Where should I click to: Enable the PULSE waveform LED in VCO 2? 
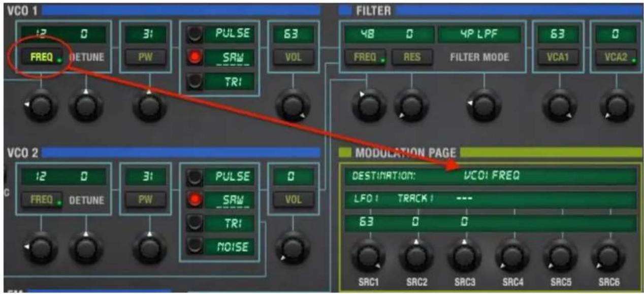pos(195,177)
